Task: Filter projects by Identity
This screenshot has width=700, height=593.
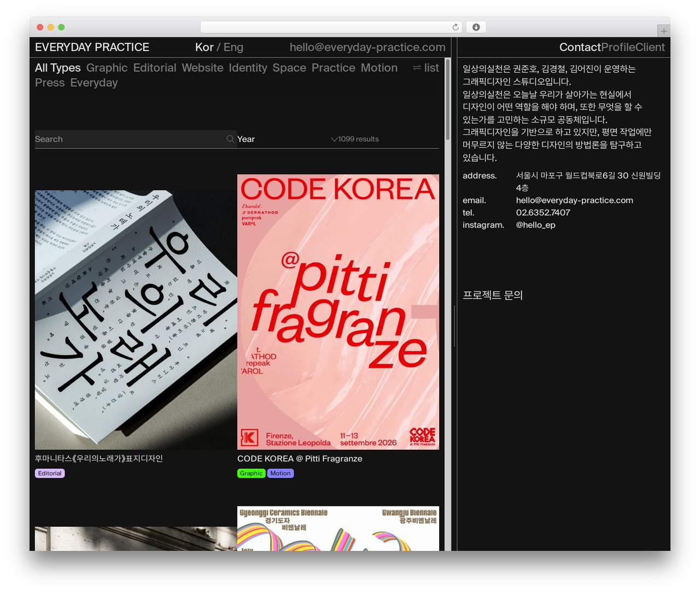Action: pyautogui.click(x=248, y=68)
